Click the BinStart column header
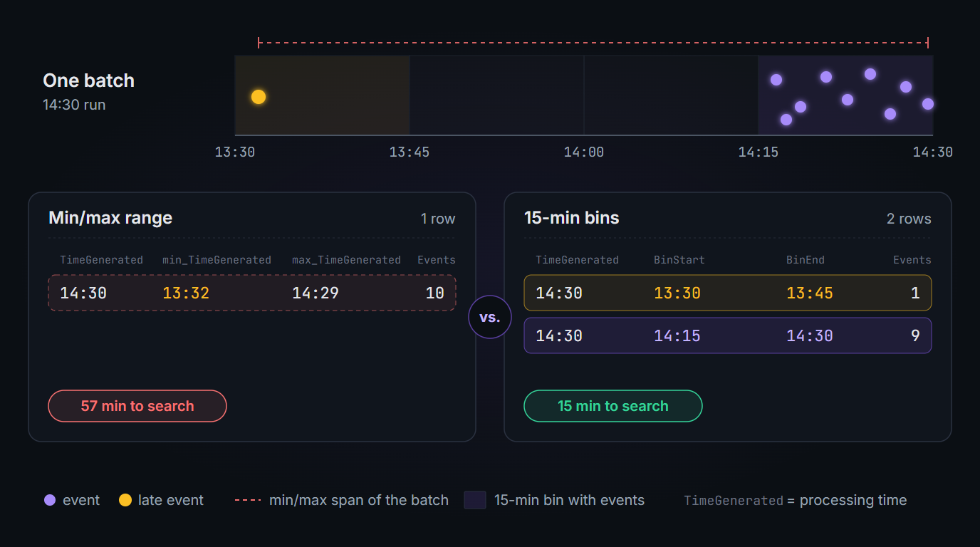 pyautogui.click(x=679, y=260)
